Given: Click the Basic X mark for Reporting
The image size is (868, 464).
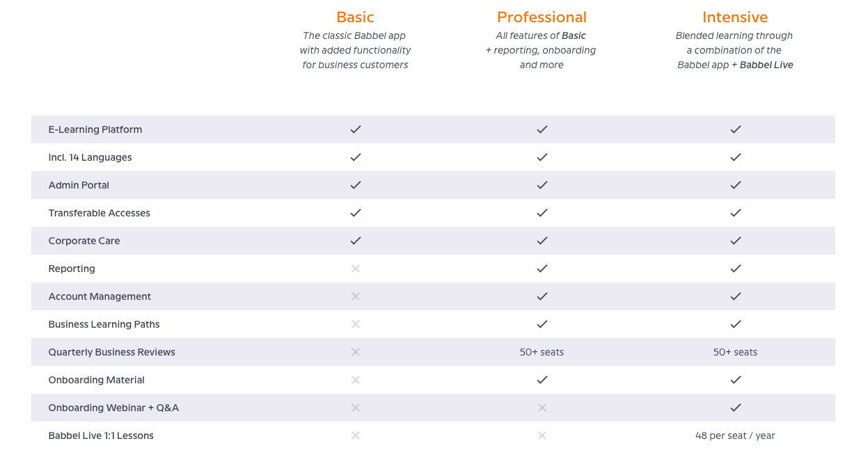Looking at the screenshot, I should coord(356,269).
